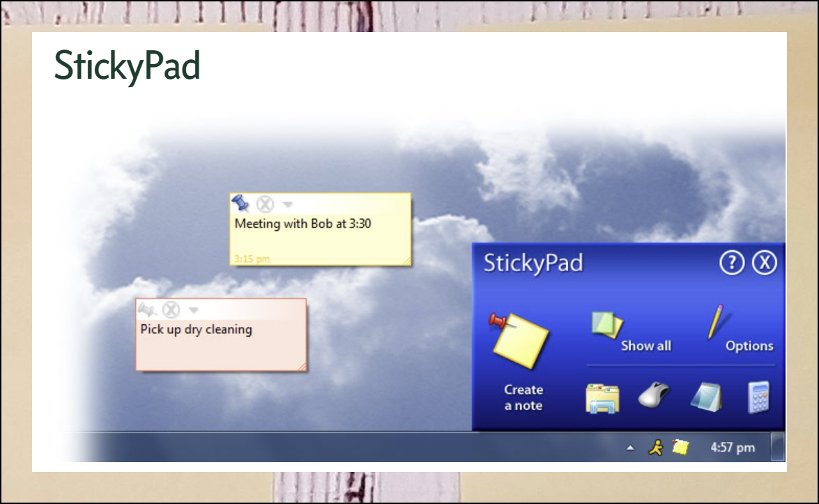Click the Meeting note resize grip corner
The image size is (819, 504).
406,260
